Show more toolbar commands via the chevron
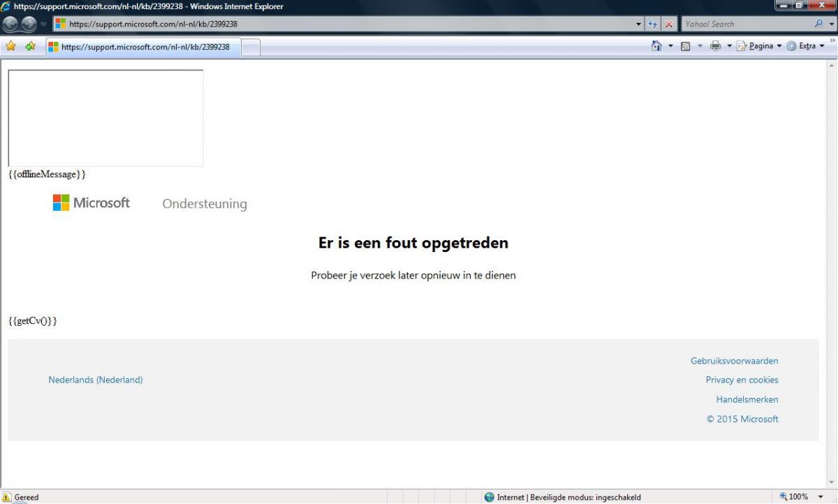This screenshot has height=504, width=838. point(832,41)
